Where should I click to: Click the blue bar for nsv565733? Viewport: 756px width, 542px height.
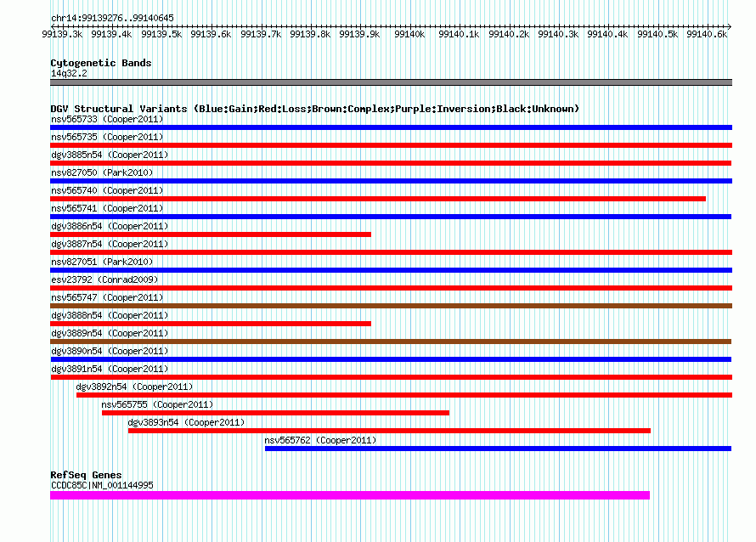pos(391,127)
